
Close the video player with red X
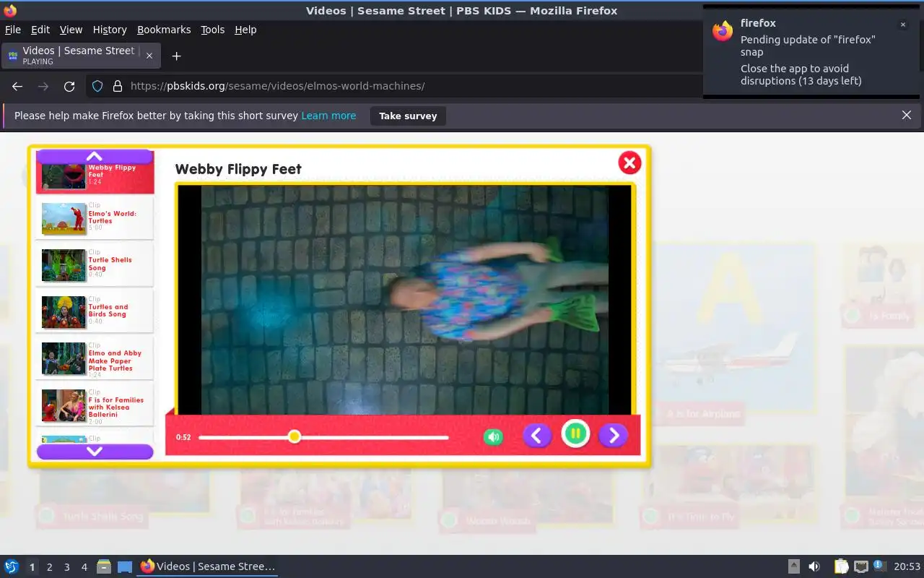pyautogui.click(x=629, y=163)
